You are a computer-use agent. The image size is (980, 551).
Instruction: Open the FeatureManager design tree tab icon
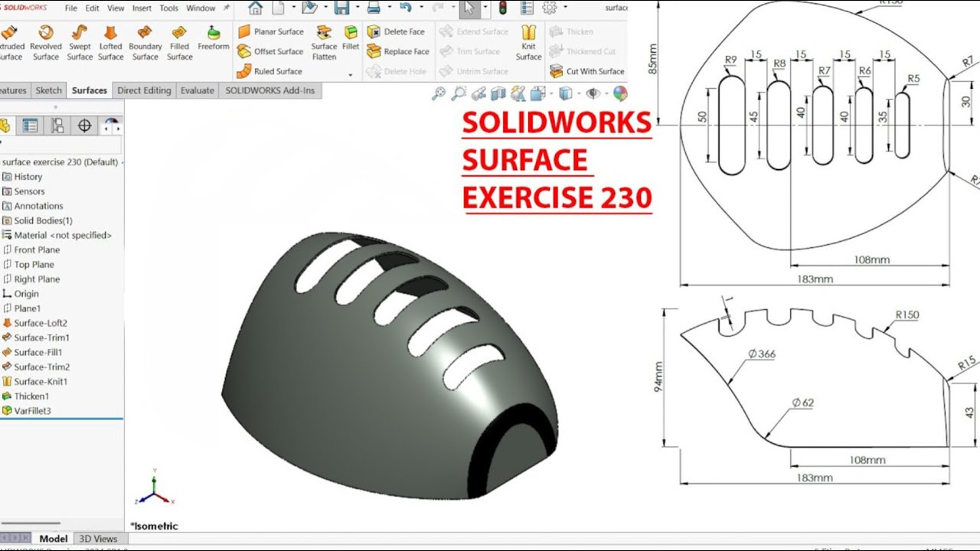coord(4,126)
